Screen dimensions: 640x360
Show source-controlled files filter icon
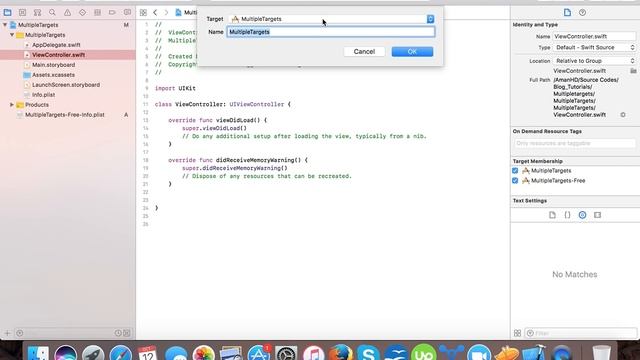(127, 333)
